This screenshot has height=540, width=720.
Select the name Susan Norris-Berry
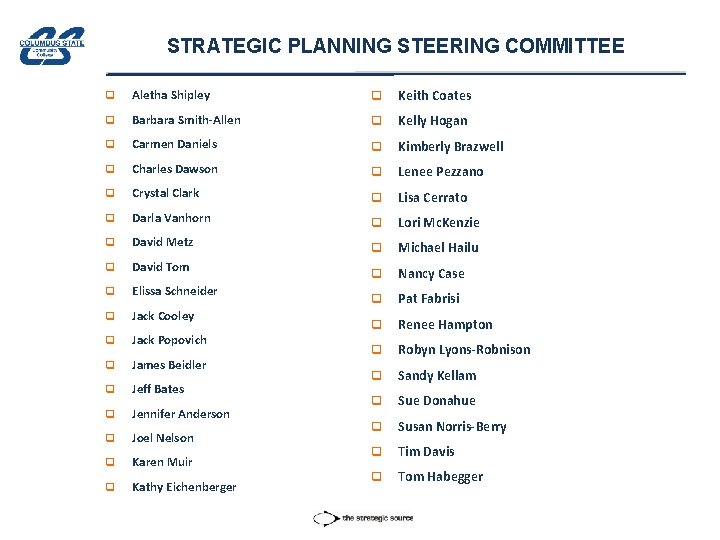pos(452,427)
